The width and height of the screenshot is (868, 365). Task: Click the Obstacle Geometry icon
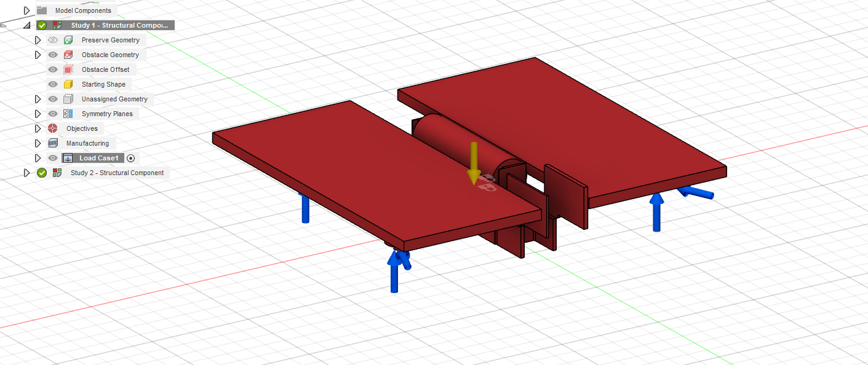pos(67,54)
